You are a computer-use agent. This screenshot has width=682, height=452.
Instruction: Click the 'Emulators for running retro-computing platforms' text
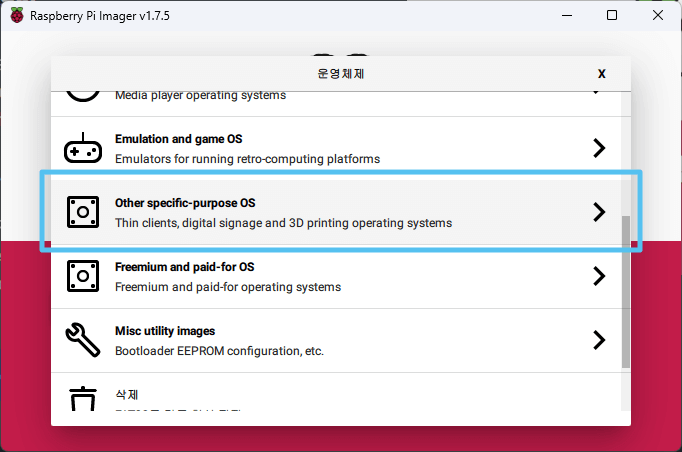pos(247,159)
